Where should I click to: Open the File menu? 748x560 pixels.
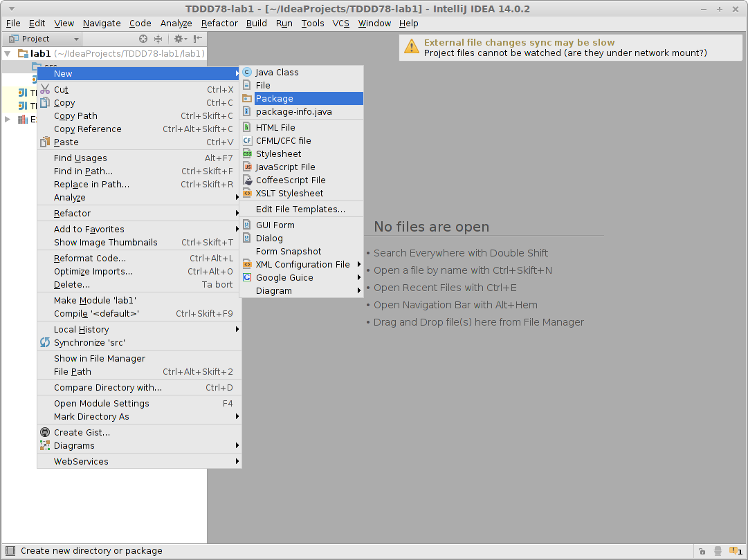(13, 24)
